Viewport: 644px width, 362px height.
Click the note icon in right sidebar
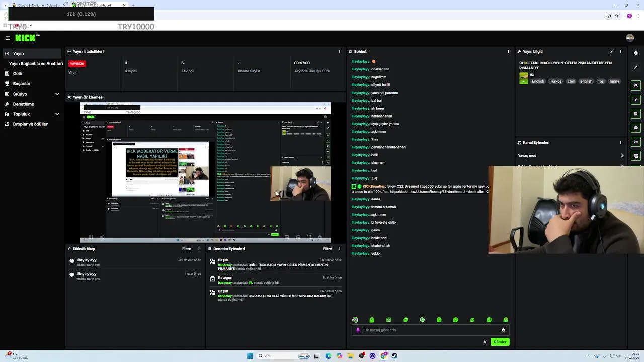(636, 114)
